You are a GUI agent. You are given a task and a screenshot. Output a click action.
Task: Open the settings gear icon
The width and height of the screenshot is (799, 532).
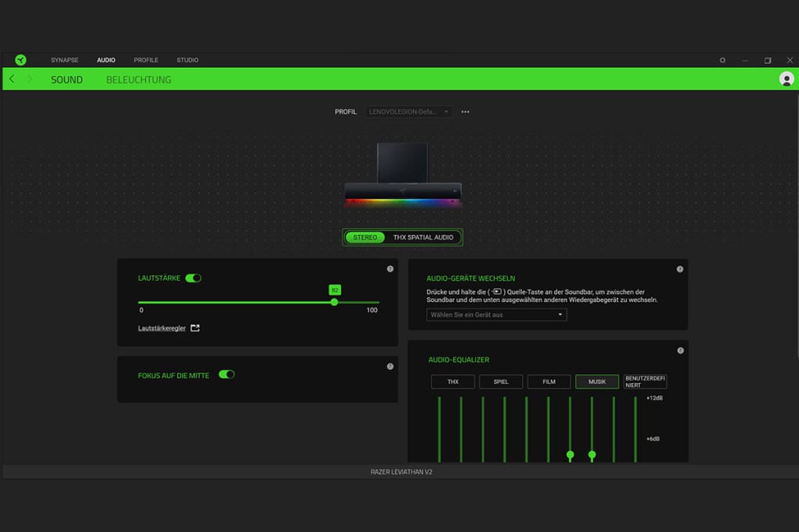click(x=722, y=60)
